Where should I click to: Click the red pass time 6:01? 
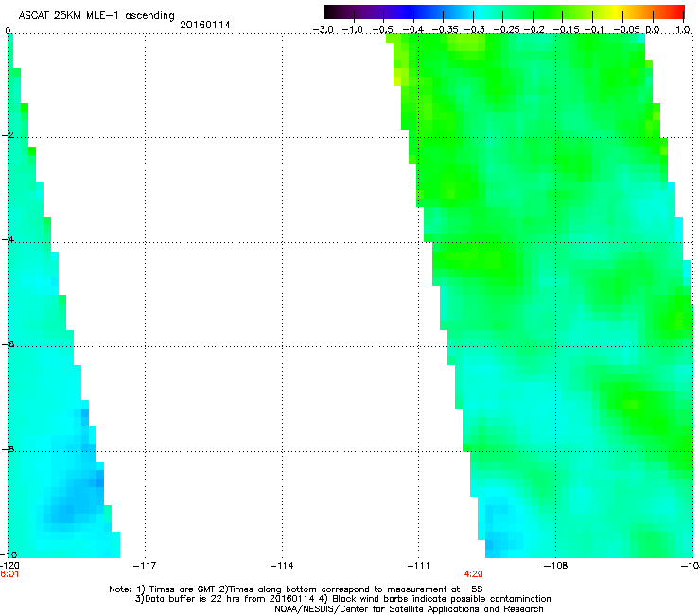tap(9, 574)
